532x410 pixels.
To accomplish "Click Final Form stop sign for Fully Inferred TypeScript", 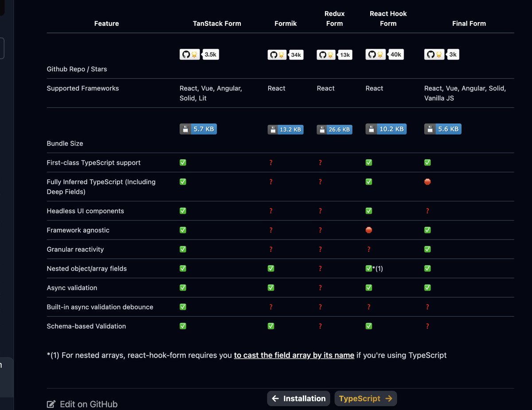I will coord(427,182).
